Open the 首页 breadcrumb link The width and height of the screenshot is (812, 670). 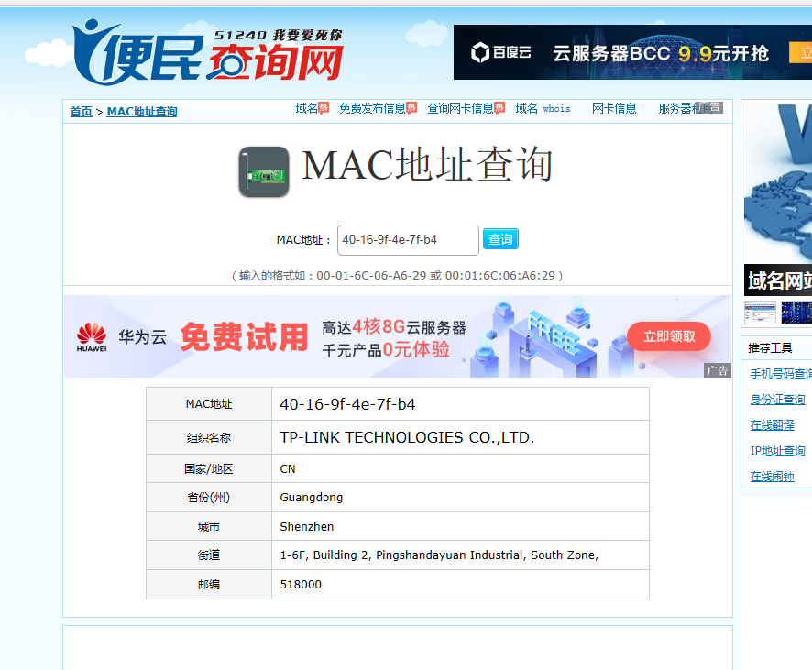82,111
